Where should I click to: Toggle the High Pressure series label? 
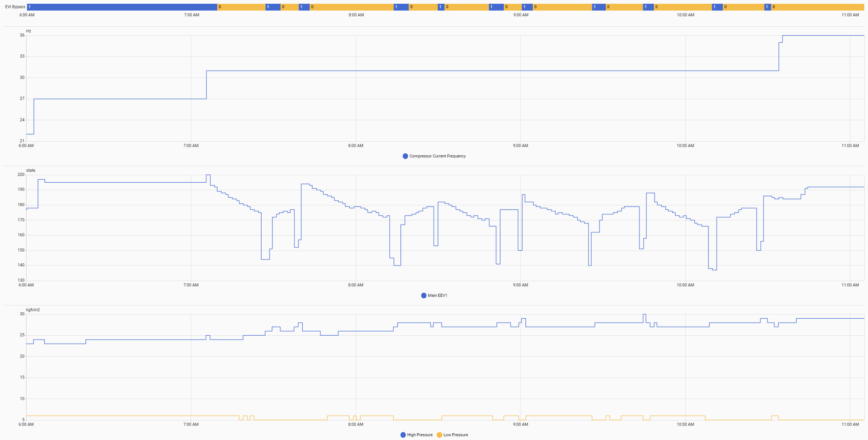[x=420, y=435]
